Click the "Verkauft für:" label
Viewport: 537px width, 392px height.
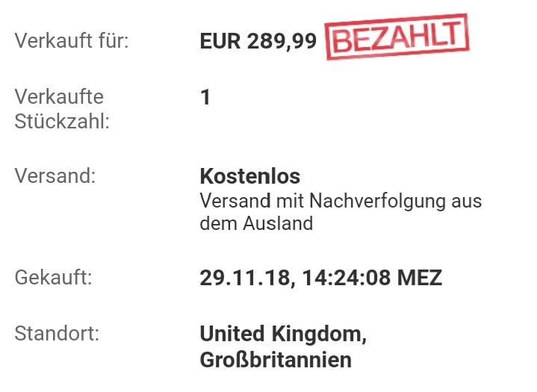72,41
